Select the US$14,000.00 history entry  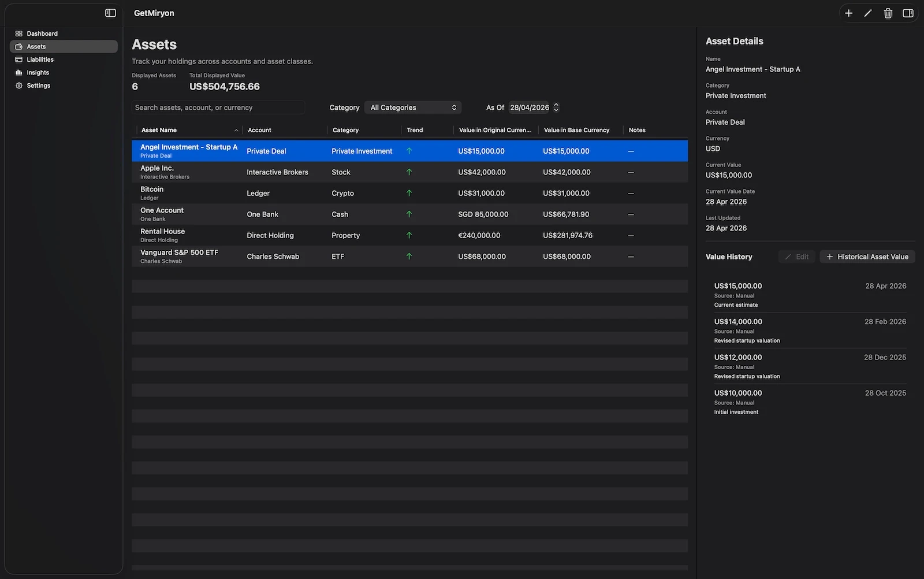pos(810,331)
